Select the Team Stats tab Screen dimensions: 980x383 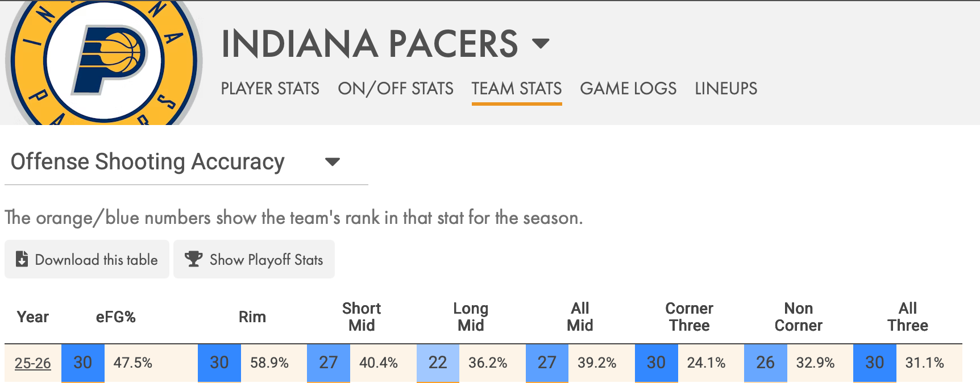517,89
